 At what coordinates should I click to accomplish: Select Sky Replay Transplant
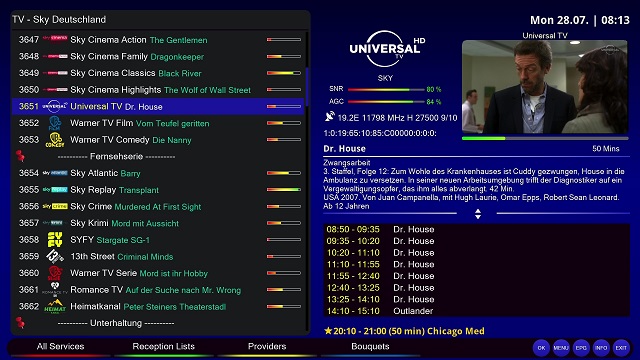click(x=158, y=190)
